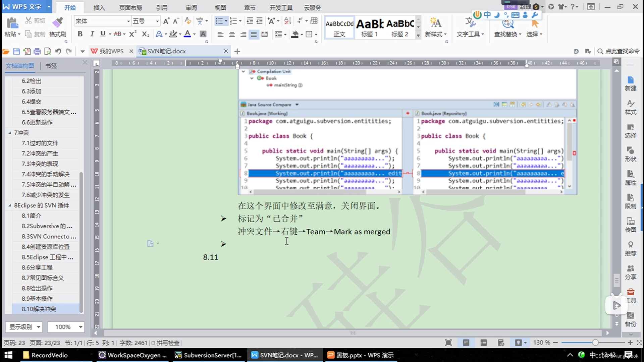The height and width of the screenshot is (362, 644).
Task: Open the 选择 selection menu
Action: [534, 27]
